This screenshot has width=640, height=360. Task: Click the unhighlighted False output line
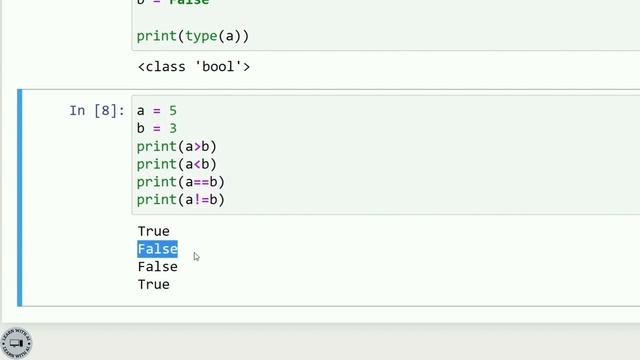click(x=158, y=267)
